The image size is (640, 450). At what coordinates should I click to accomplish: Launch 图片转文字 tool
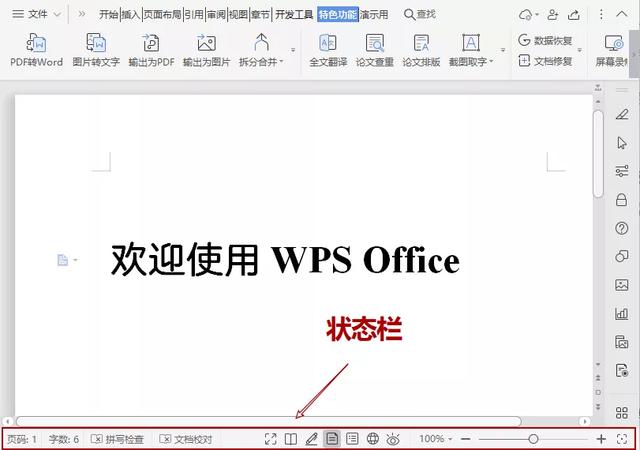[96, 50]
